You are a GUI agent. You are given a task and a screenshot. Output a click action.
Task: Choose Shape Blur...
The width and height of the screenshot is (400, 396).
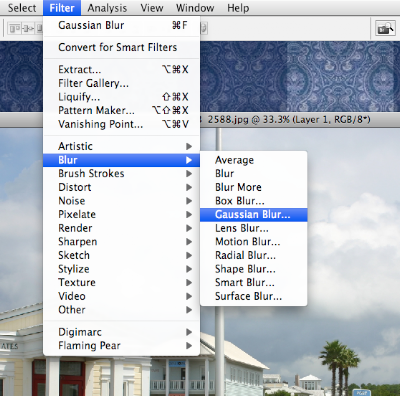click(x=253, y=269)
